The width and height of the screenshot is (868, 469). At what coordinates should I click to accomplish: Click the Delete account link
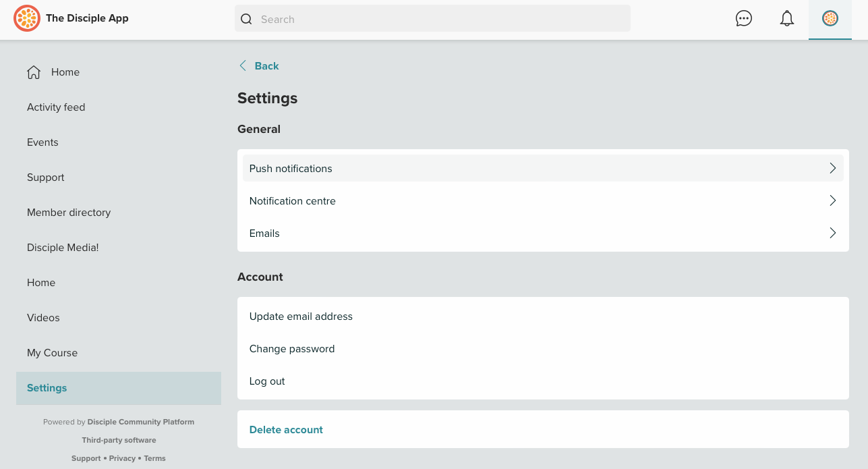(x=286, y=430)
